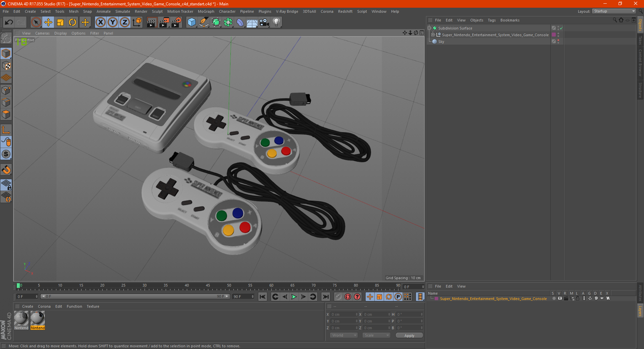Open Object Manager Tags menu
The width and height of the screenshot is (644, 349).
coord(492,20)
